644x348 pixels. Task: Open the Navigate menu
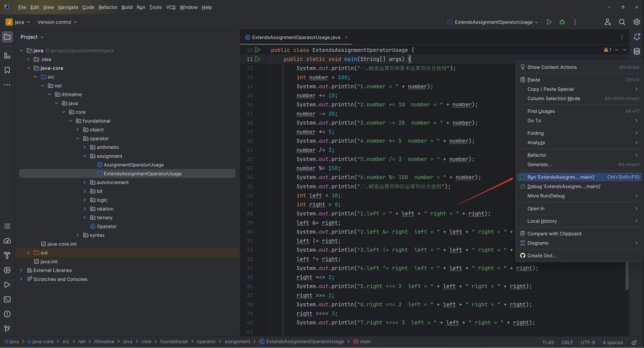coord(68,7)
